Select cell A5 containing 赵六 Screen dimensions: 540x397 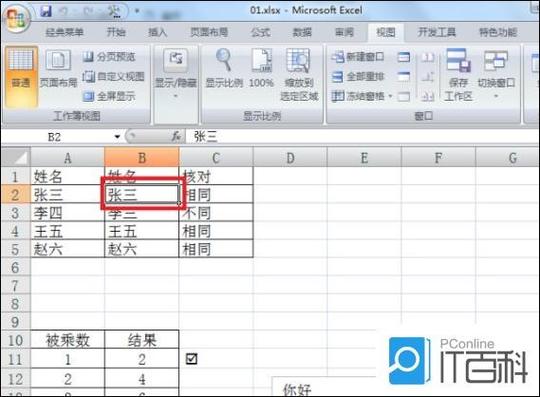pos(68,249)
